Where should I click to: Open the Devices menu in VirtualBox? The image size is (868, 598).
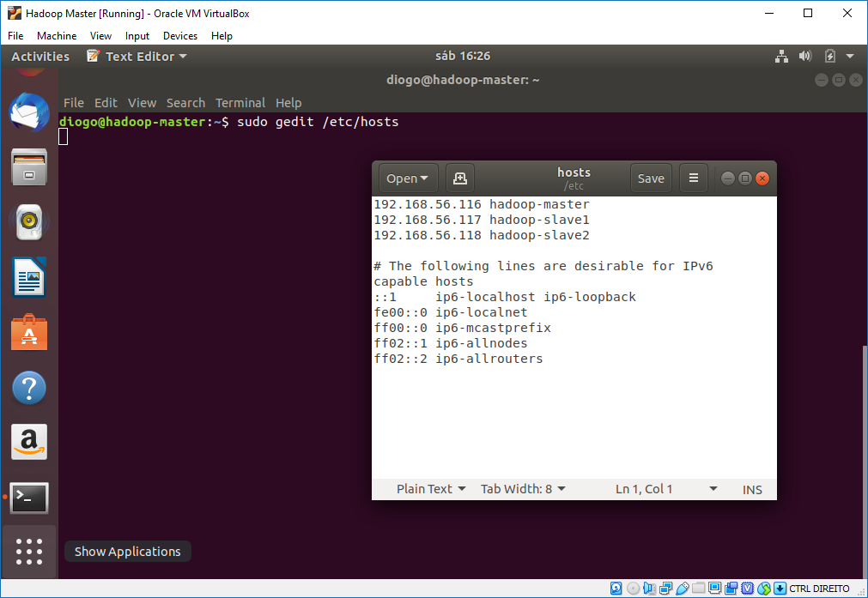[179, 36]
